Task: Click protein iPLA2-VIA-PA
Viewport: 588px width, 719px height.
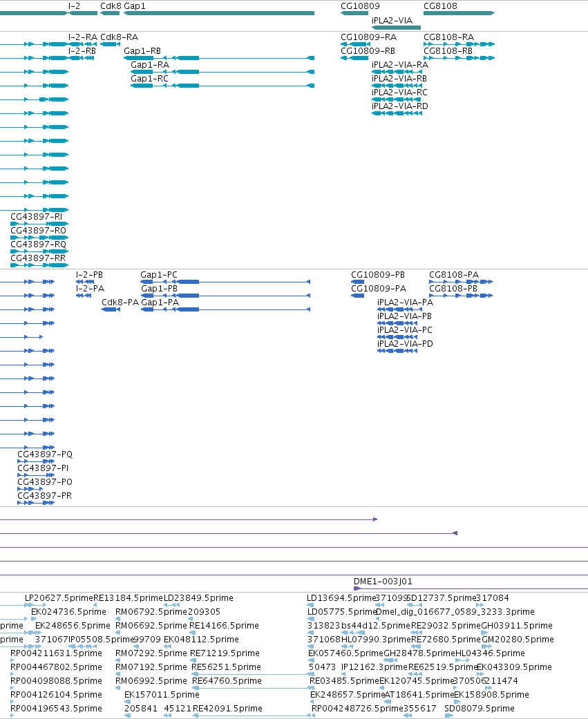Action: (x=399, y=309)
